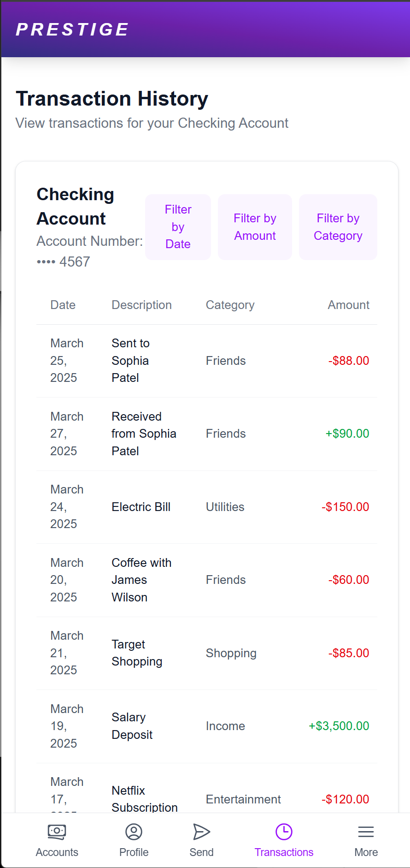Click the Electric Bill row

pos(207,506)
